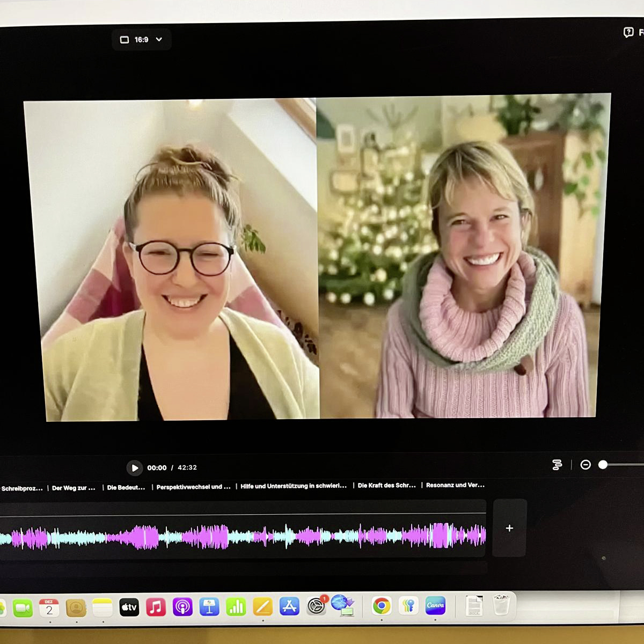
Task: Open the App Store dock icon
Action: click(289, 607)
